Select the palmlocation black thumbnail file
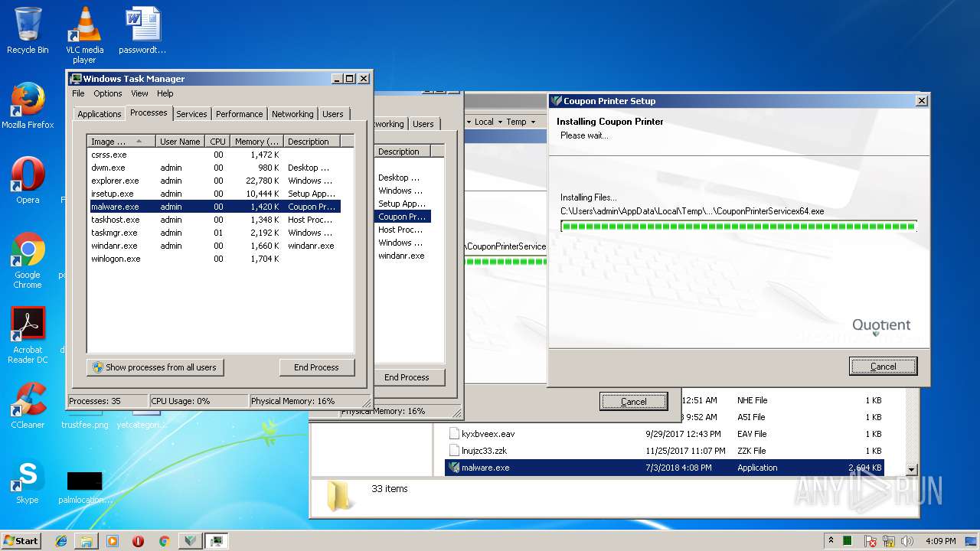The width and height of the screenshot is (980, 551). [x=84, y=488]
